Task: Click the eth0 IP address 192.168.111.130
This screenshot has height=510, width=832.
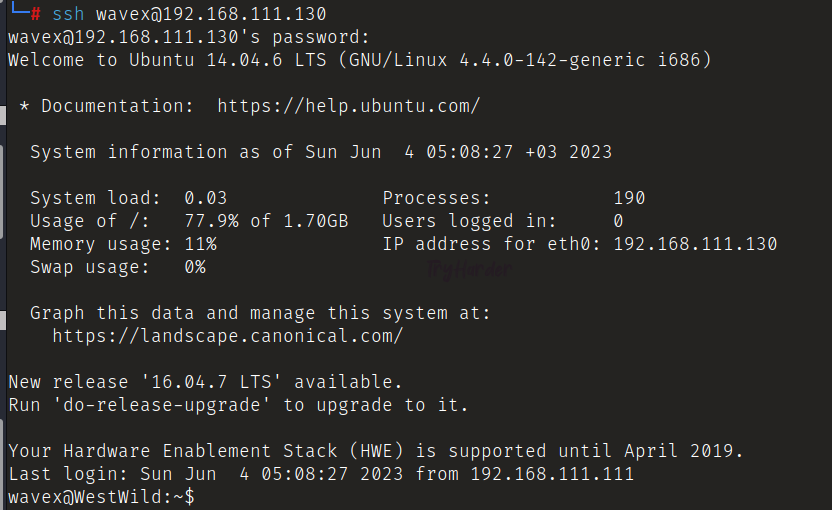Action: (x=695, y=244)
